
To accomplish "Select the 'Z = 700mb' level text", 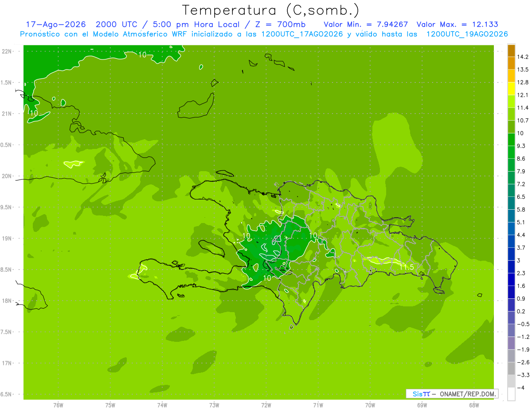I will click(280, 24).
